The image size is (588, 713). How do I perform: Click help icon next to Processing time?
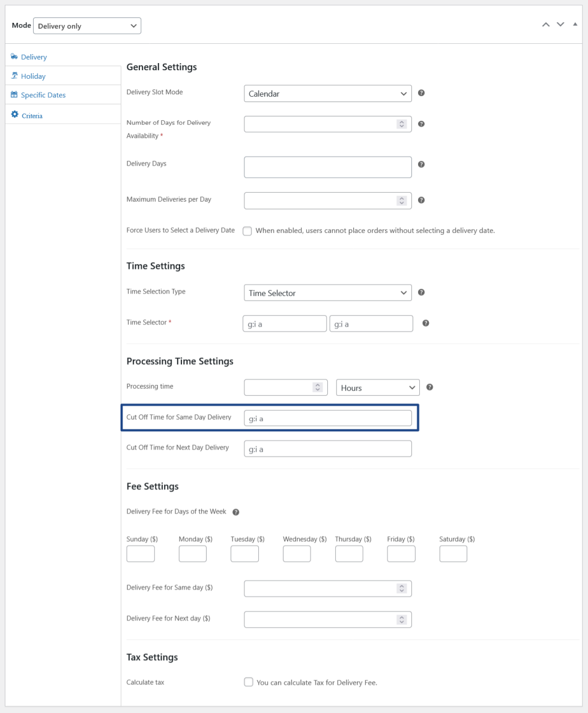click(430, 387)
